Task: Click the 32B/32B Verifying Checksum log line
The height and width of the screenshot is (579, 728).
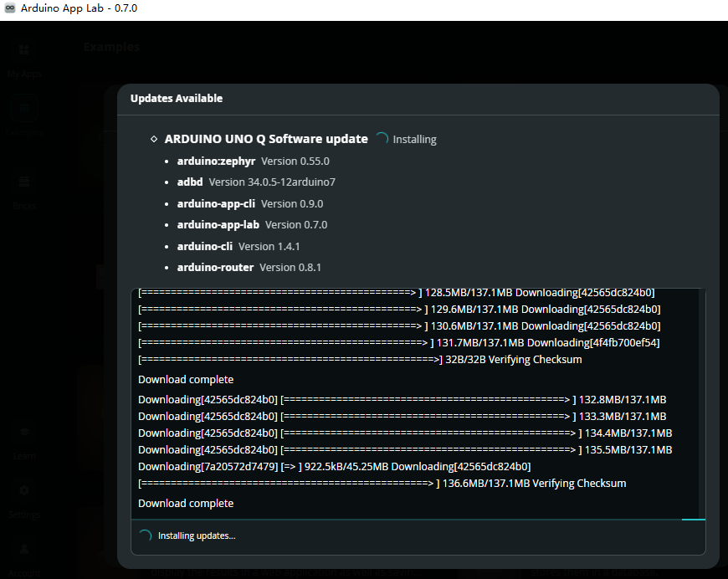Action: (360, 360)
